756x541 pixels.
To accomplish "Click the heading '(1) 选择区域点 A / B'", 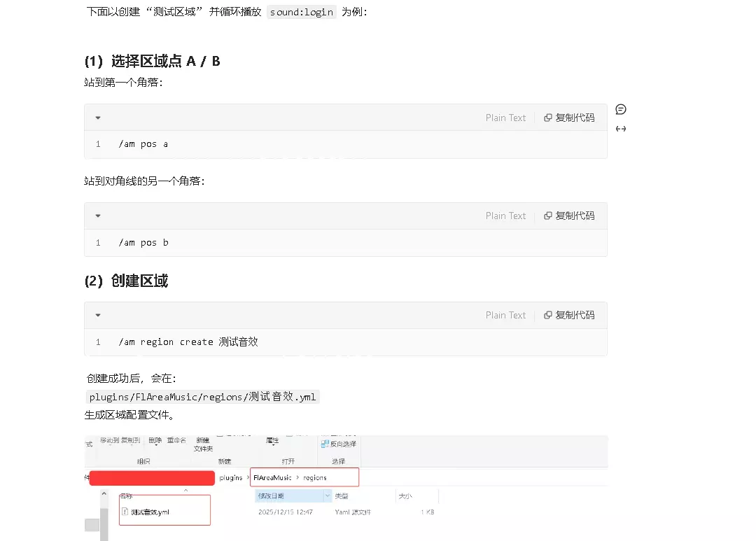I will point(153,61).
